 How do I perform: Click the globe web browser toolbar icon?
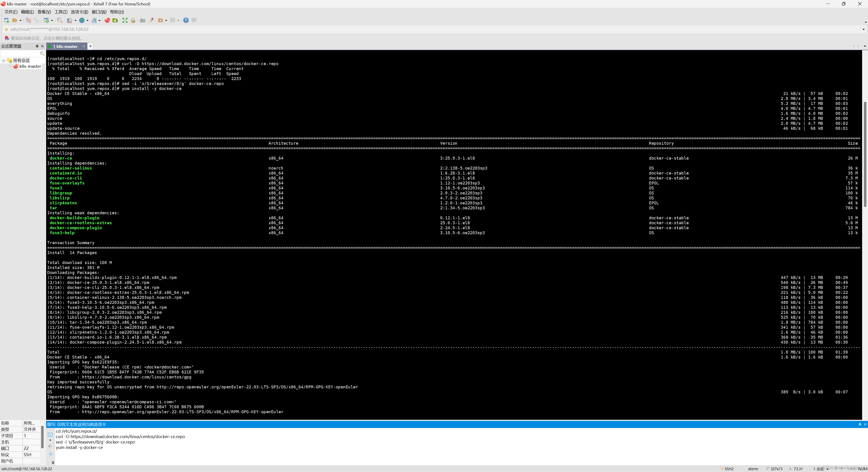(82, 20)
